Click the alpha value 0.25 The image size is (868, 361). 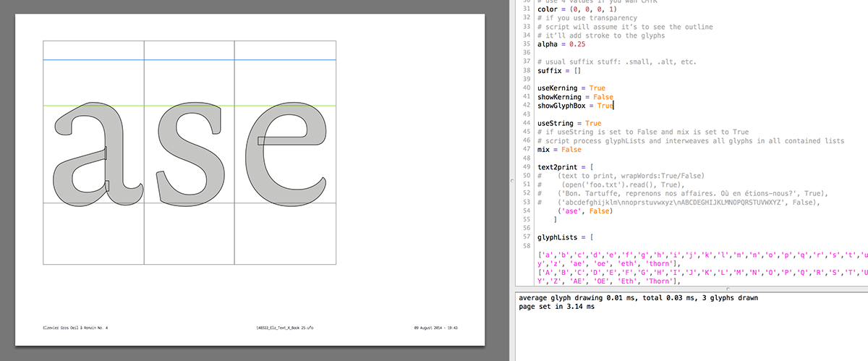tap(577, 44)
